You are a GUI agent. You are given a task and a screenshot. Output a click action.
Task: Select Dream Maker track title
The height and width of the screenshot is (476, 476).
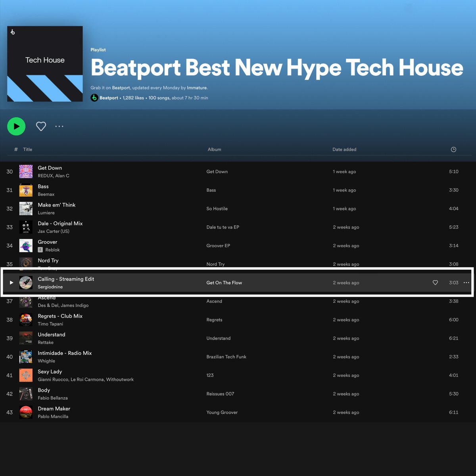click(54, 409)
